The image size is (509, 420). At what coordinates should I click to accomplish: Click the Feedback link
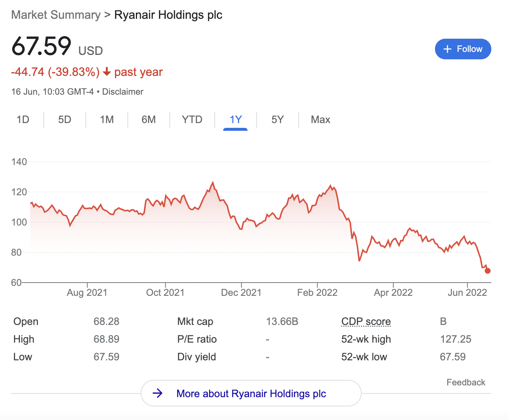pos(466,382)
